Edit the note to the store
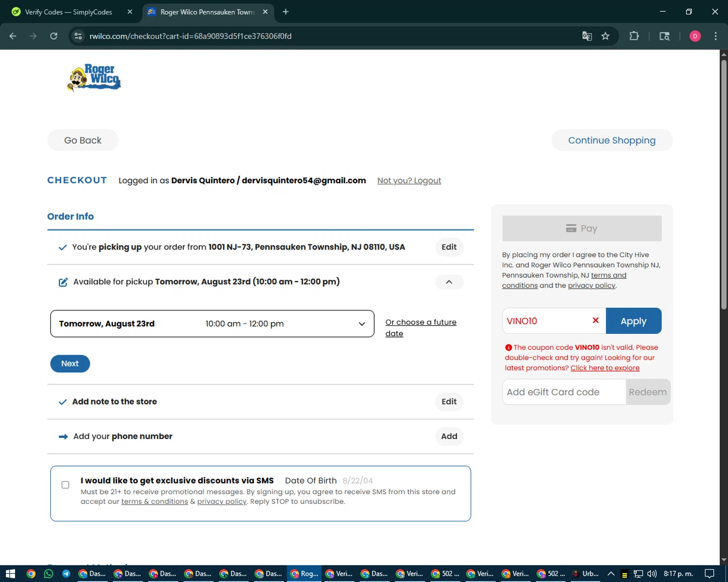 point(449,402)
